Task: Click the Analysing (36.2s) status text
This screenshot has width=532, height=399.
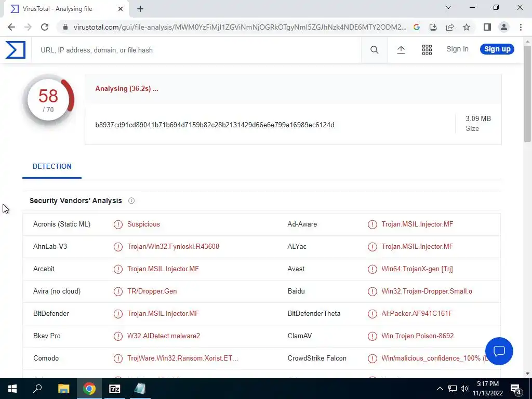Action: 127,89
